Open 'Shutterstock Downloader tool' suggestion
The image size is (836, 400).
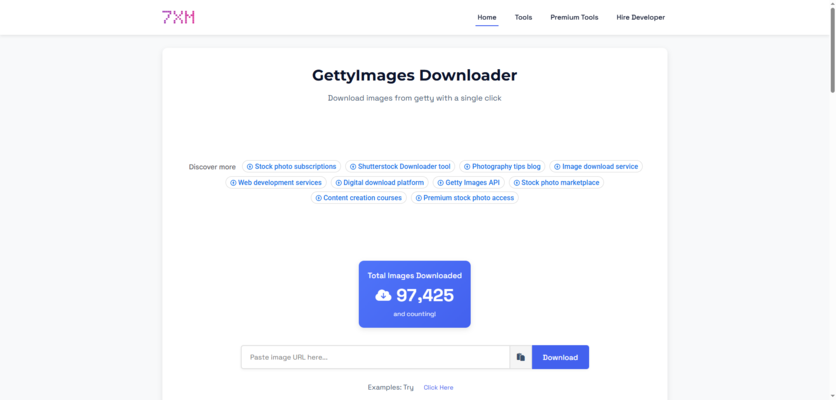point(400,166)
